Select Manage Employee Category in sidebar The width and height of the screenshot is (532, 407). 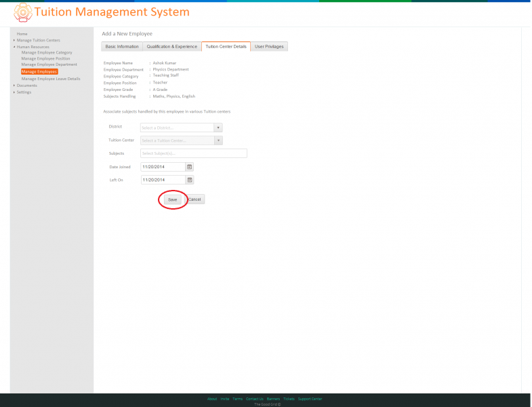(x=47, y=53)
